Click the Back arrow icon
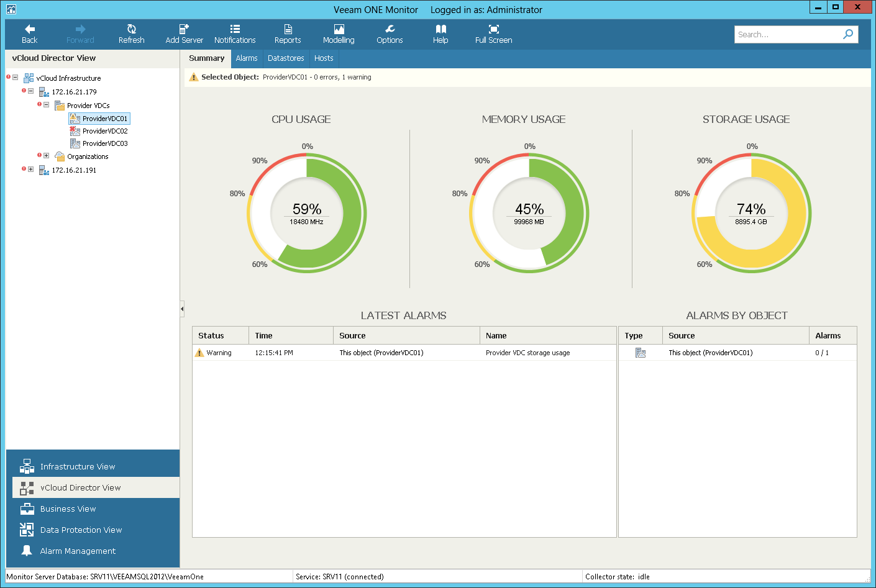 pyautogui.click(x=29, y=29)
